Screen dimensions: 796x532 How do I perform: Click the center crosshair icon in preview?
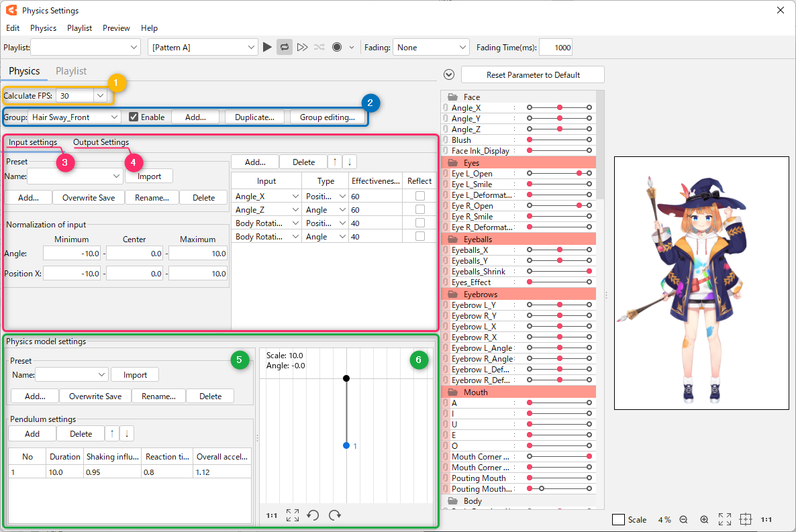click(x=744, y=520)
